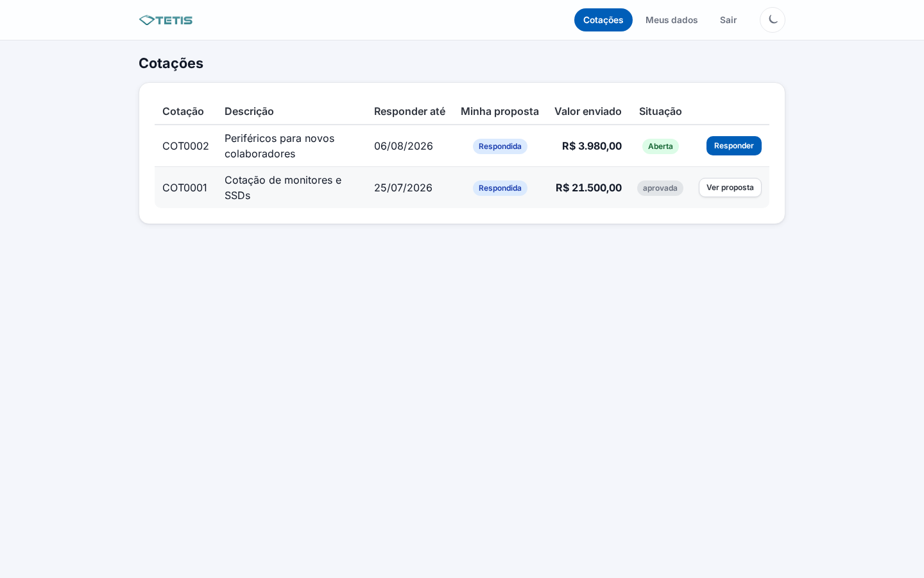The height and width of the screenshot is (578, 924).
Task: Click Respondida badge in COT0001 row
Action: pos(500,188)
